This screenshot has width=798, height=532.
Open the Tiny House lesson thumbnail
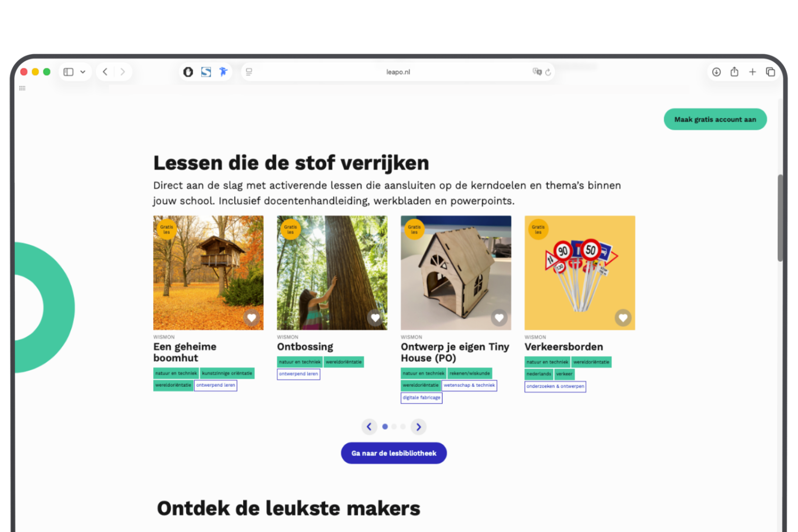(455, 272)
